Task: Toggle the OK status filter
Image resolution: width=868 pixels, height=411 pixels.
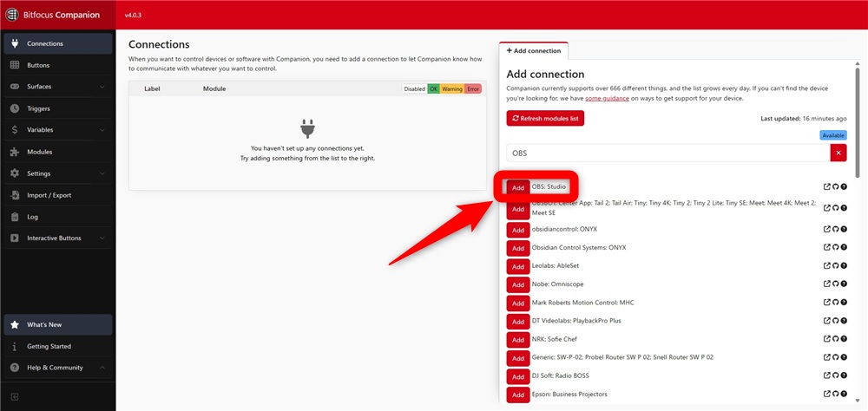Action: tap(433, 88)
